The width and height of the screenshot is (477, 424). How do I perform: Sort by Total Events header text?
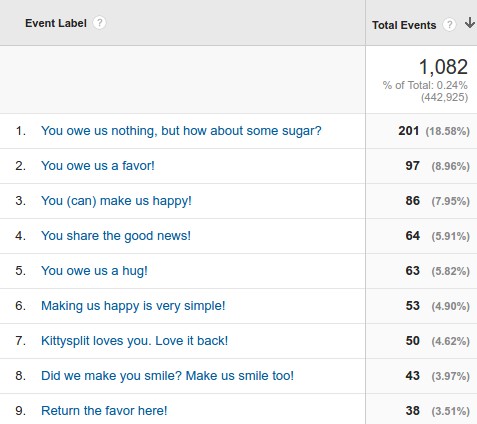click(404, 25)
